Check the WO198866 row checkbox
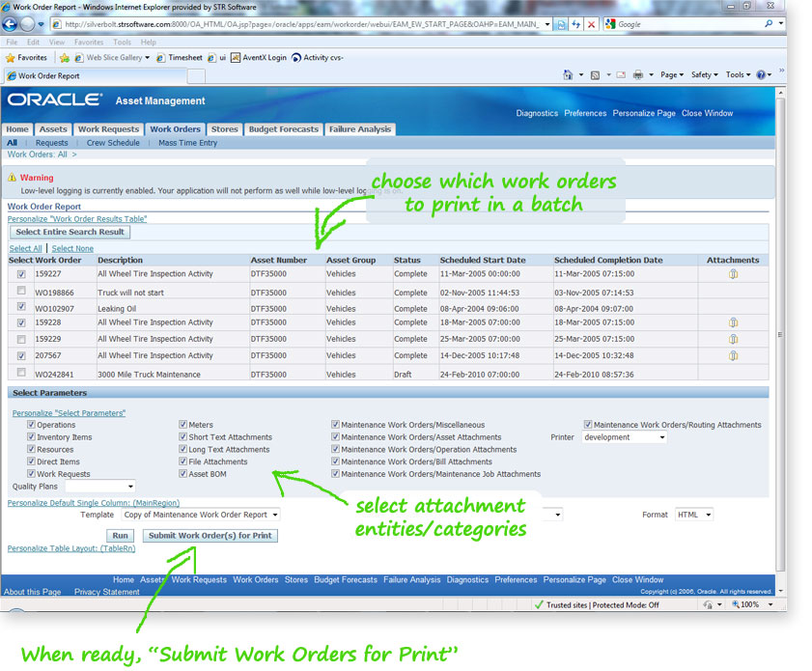Image resolution: width=812 pixels, height=671 pixels. (x=21, y=290)
